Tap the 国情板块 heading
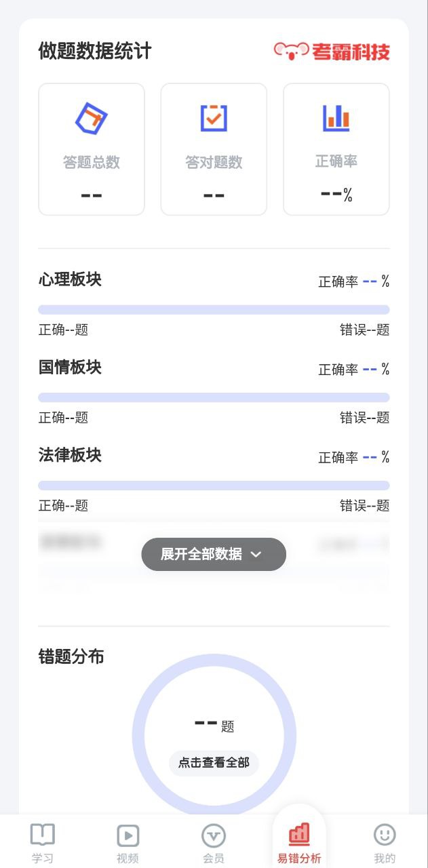The image size is (428, 868). click(x=70, y=368)
